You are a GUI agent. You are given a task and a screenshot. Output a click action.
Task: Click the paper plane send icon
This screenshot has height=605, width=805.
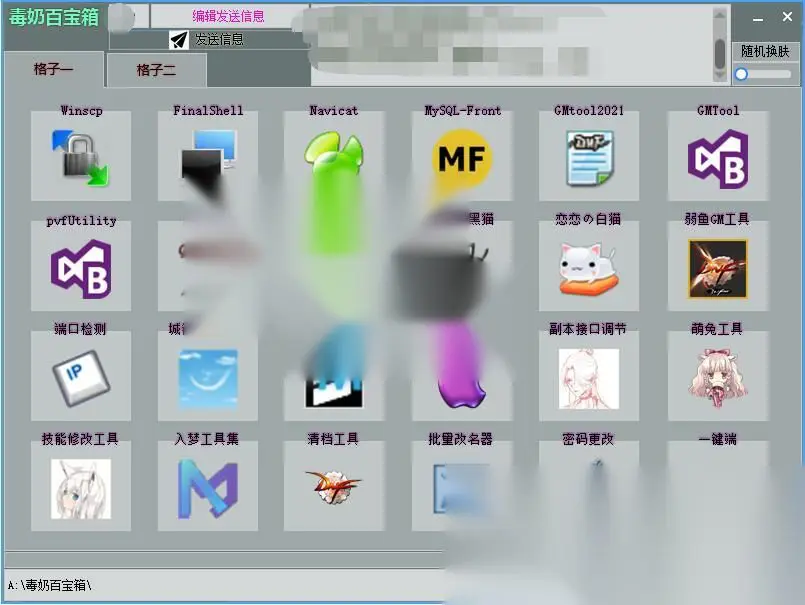click(x=179, y=40)
